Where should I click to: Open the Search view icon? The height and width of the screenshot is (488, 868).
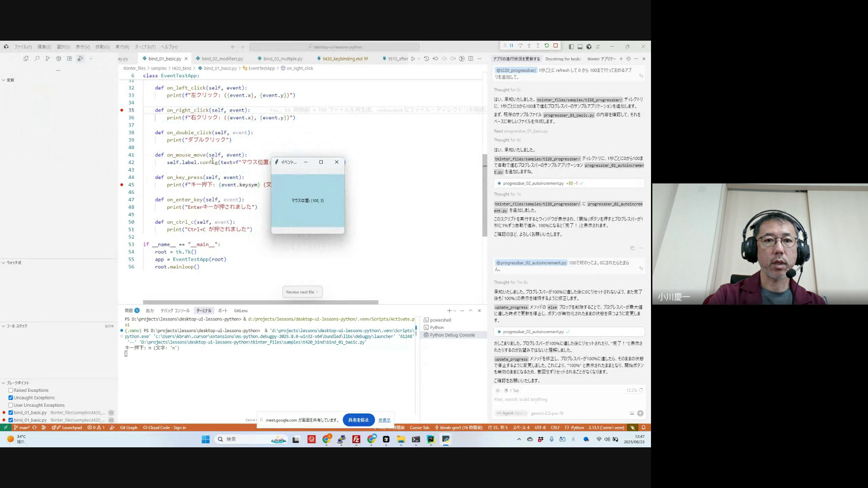(37, 58)
